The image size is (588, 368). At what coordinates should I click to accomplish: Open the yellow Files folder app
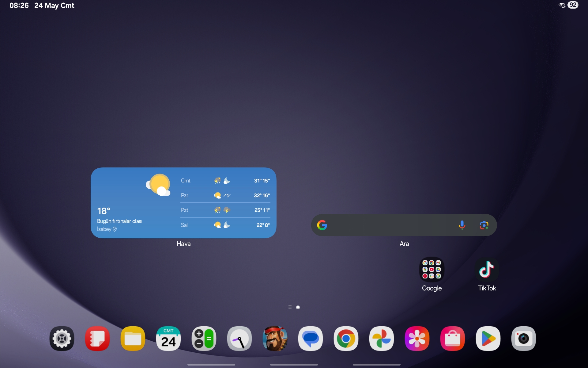pyautogui.click(x=133, y=339)
